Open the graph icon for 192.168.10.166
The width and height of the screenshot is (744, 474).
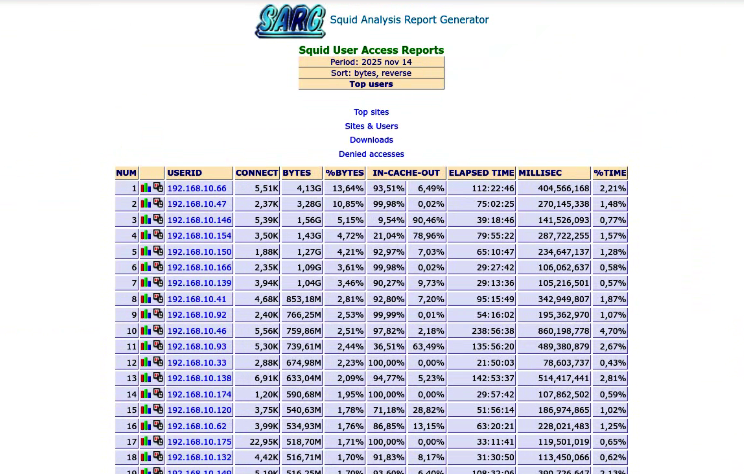(146, 267)
